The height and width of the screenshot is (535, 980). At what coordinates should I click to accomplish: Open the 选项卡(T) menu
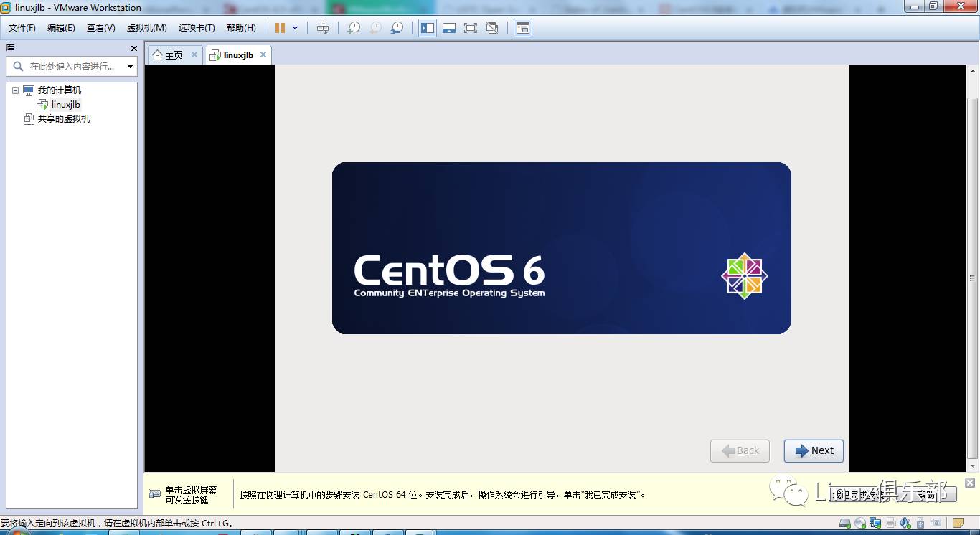pyautogui.click(x=197, y=28)
